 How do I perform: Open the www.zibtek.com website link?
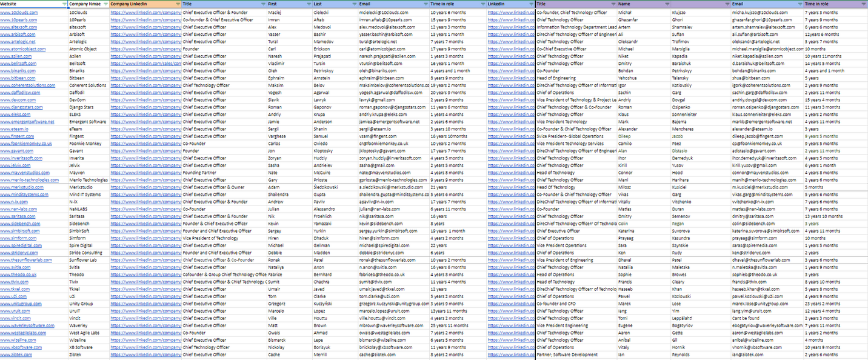pyautogui.click(x=16, y=355)
